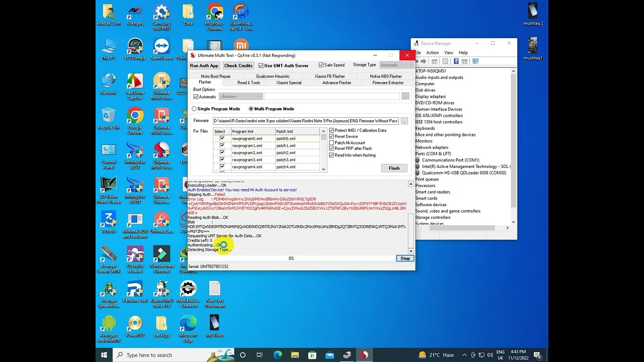Image resolution: width=644 pixels, height=362 pixels.
Task: Select Multi Program Mode
Action: click(271, 109)
